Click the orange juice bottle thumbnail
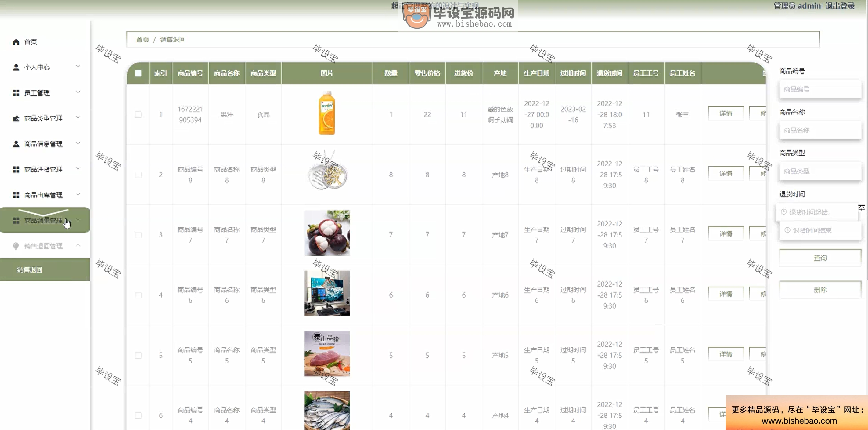This screenshot has height=430, width=868. 327,113
